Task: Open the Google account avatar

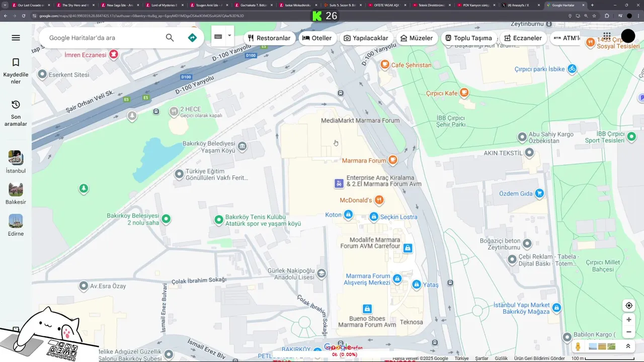Action: pyautogui.click(x=628, y=36)
